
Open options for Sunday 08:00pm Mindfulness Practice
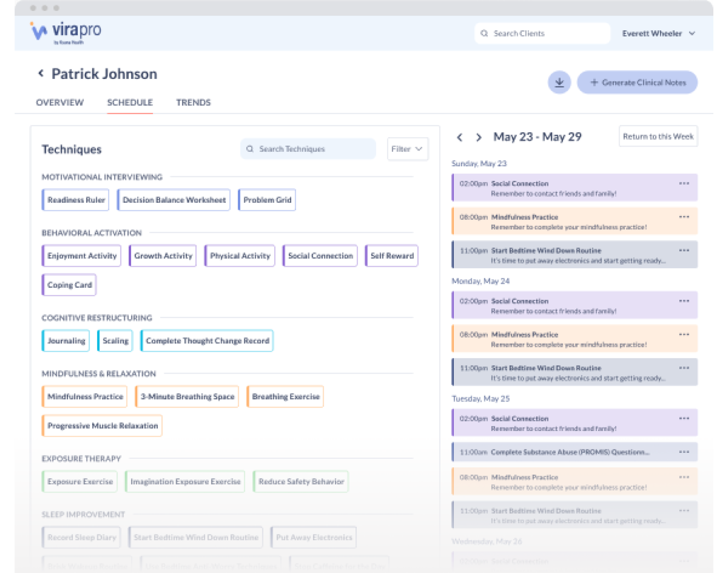684,217
